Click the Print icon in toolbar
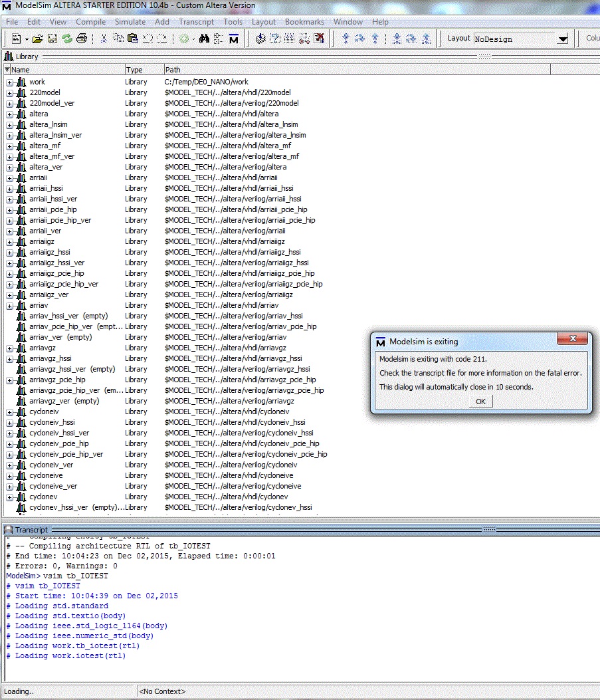Image resolution: width=600 pixels, height=700 pixels. coord(81,39)
